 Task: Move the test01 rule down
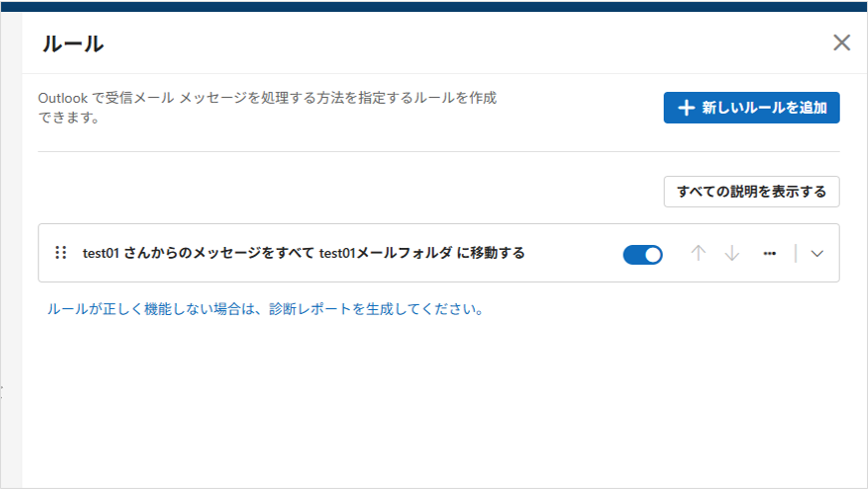732,253
